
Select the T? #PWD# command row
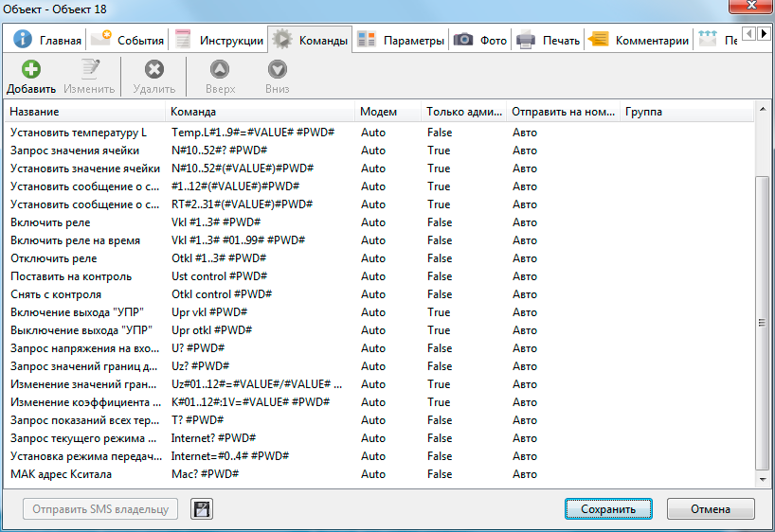click(379, 420)
